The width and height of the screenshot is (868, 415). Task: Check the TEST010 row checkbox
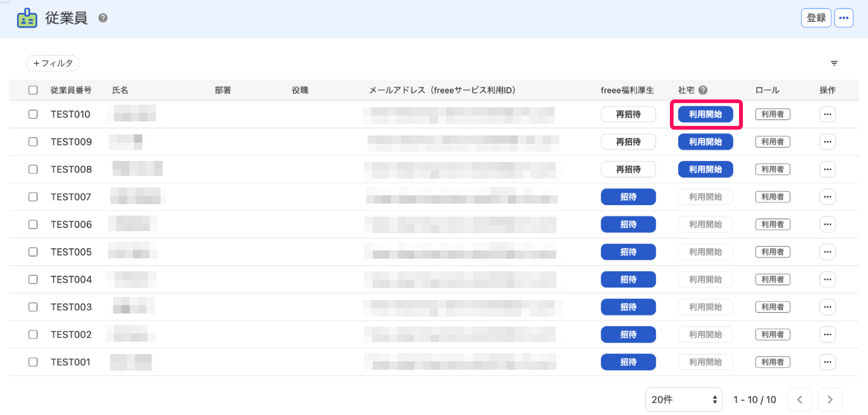[x=33, y=114]
